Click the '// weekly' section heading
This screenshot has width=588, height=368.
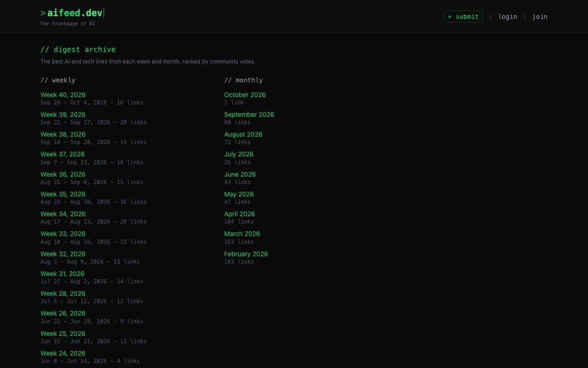58,80
